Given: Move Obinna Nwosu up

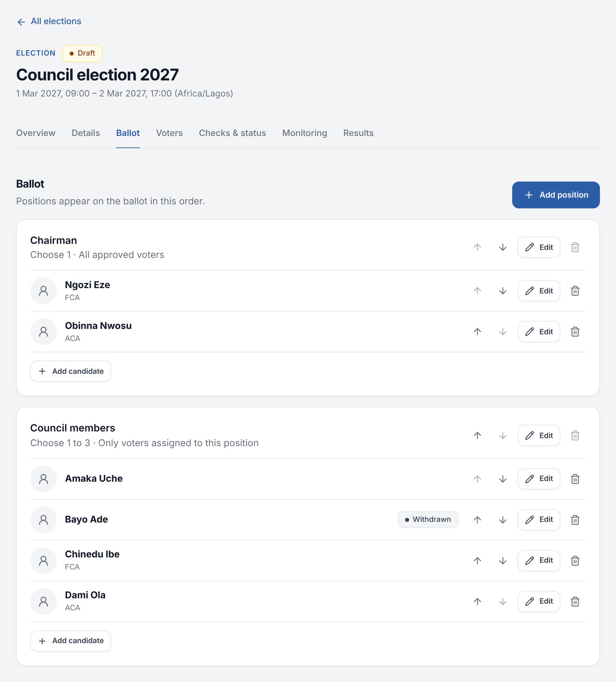Looking at the screenshot, I should coord(477,332).
